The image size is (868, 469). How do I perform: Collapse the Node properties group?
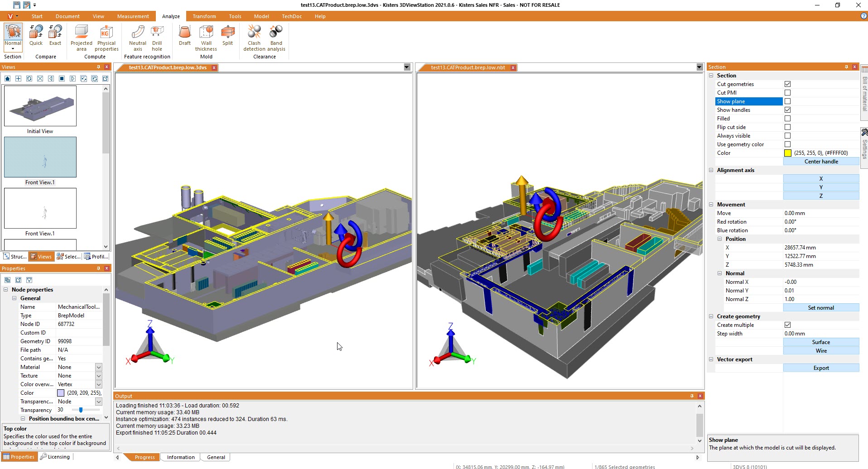pyautogui.click(x=5, y=290)
